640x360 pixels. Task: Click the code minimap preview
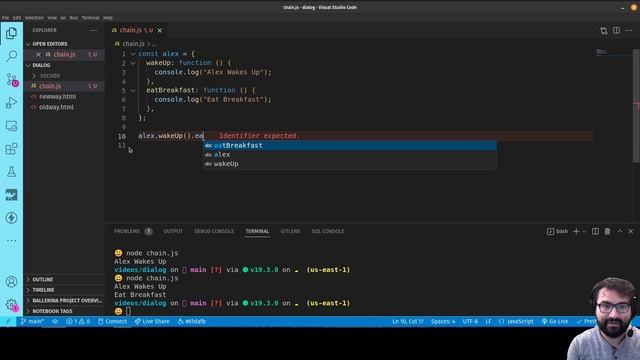click(x=601, y=52)
